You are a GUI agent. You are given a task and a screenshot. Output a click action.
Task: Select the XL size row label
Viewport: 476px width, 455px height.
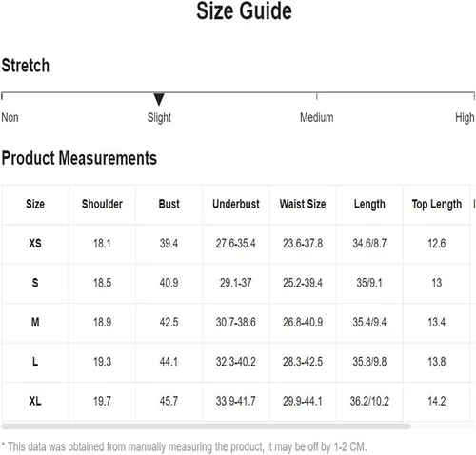pyautogui.click(x=35, y=401)
